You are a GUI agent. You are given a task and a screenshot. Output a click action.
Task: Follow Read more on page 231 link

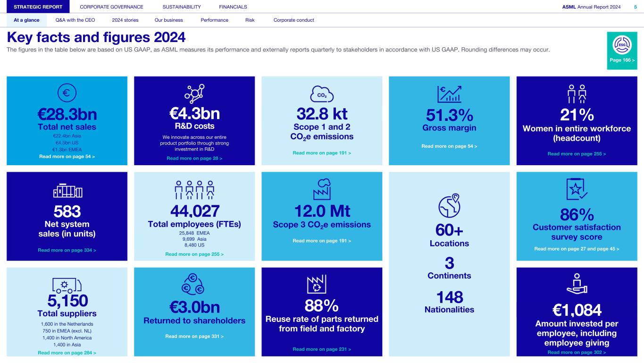pos(322,349)
